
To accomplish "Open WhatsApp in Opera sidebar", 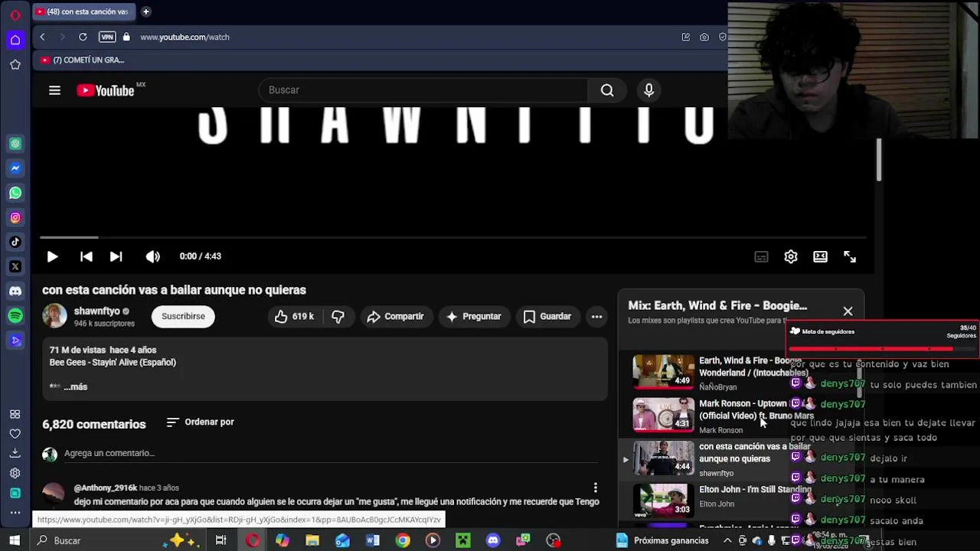I will (x=15, y=193).
